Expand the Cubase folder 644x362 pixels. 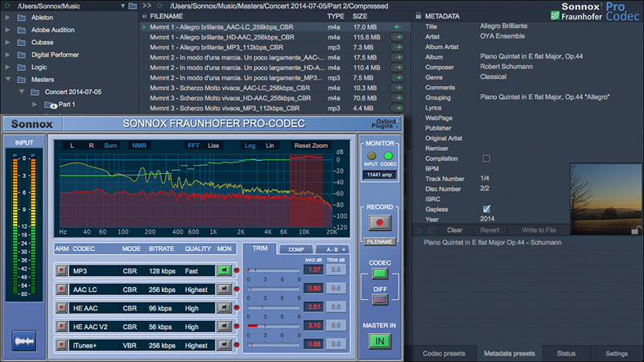(x=7, y=43)
